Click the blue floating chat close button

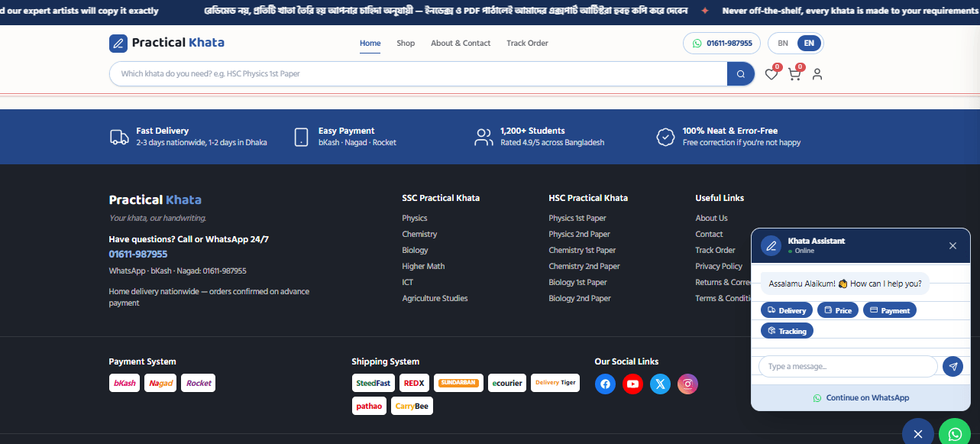[x=918, y=433]
